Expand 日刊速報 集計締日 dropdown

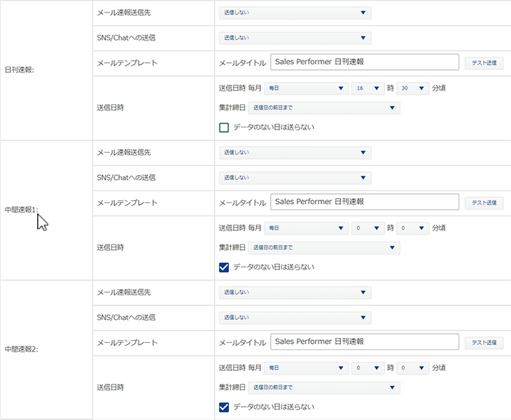[x=323, y=108]
